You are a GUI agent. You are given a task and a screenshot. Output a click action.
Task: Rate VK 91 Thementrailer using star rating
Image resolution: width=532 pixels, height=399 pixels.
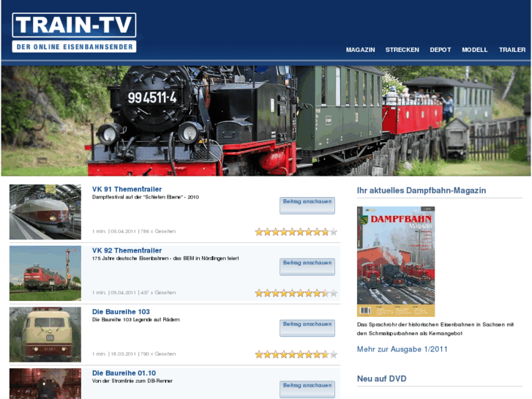(x=296, y=232)
